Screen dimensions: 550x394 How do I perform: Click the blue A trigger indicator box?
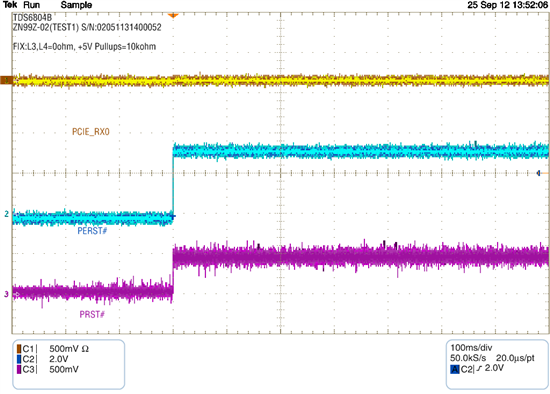coord(455,369)
